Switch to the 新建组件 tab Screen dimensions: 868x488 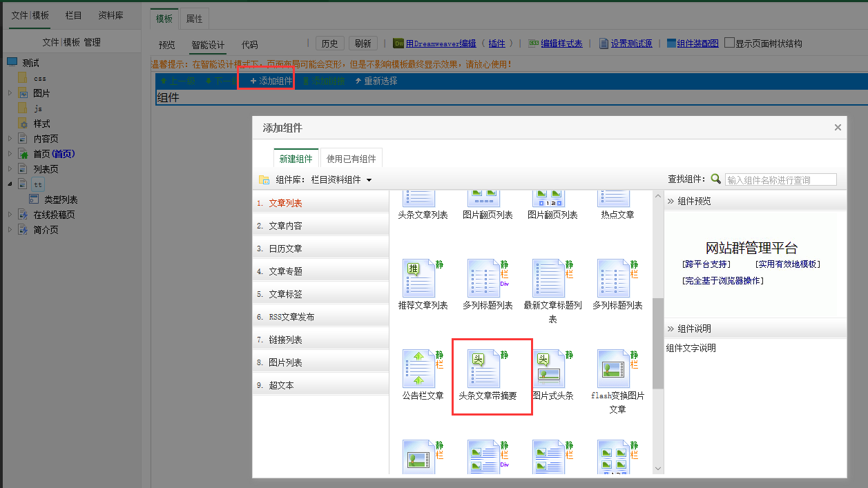pos(296,159)
